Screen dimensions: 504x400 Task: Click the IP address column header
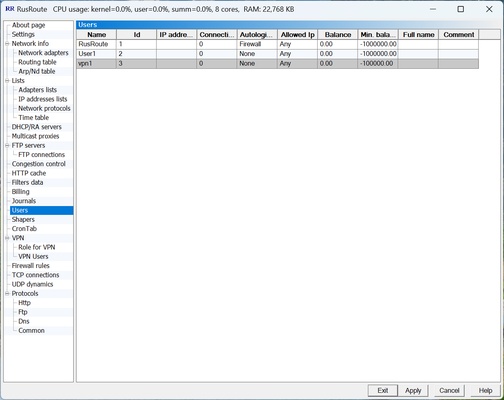tap(177, 35)
